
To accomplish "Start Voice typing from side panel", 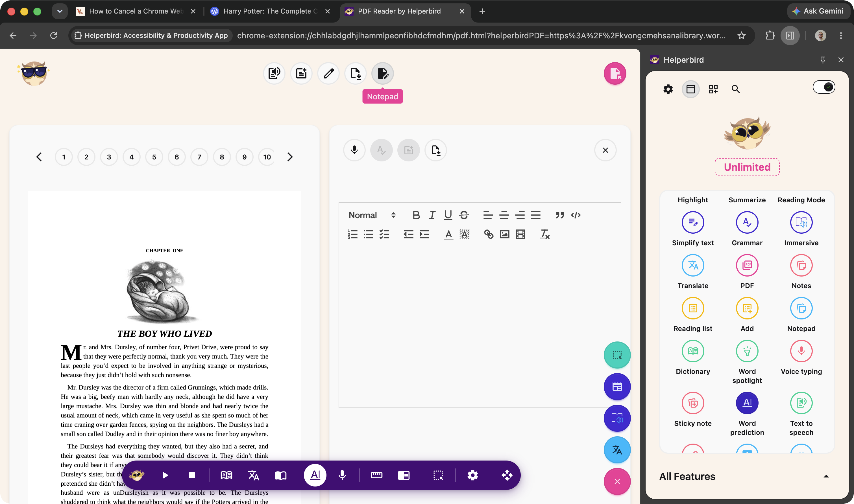I will pos(801,351).
